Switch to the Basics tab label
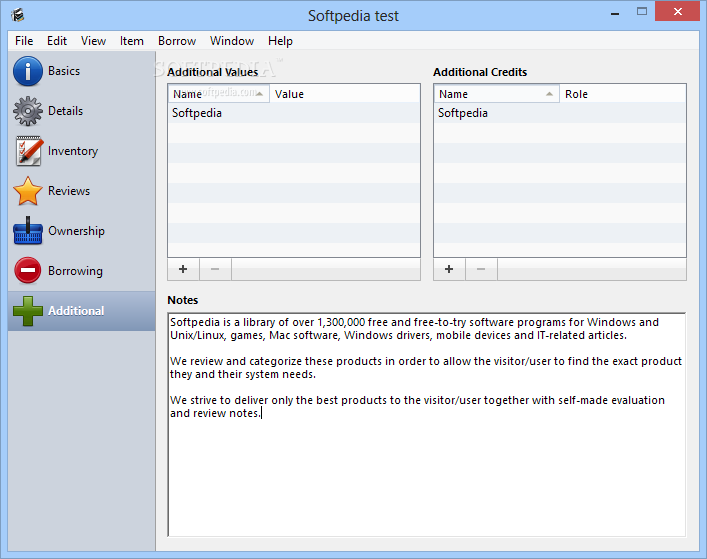 pyautogui.click(x=64, y=71)
